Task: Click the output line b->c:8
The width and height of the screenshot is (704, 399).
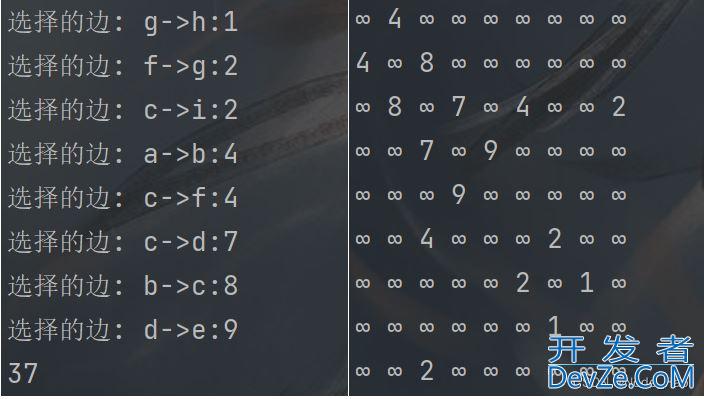Action: coord(123,286)
